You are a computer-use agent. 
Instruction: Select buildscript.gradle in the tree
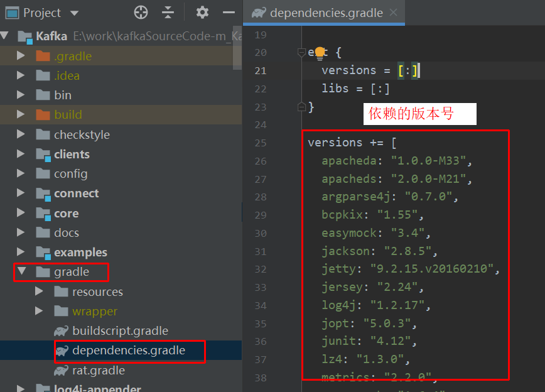point(119,330)
